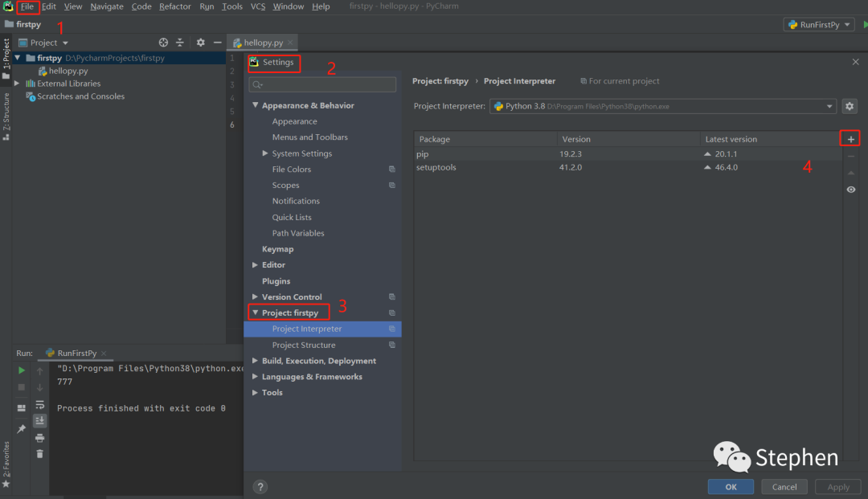
Task: Click the remove package minus icon
Action: [851, 157]
